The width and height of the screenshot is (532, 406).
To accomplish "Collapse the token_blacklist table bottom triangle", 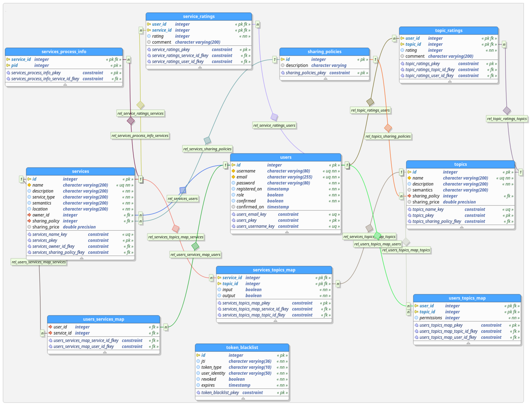I will 243,398.
